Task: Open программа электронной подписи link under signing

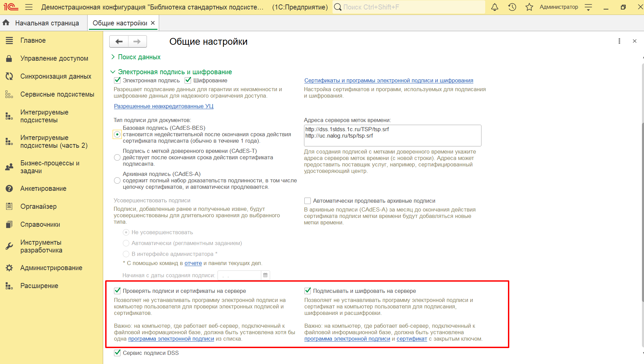Action: click(347, 339)
